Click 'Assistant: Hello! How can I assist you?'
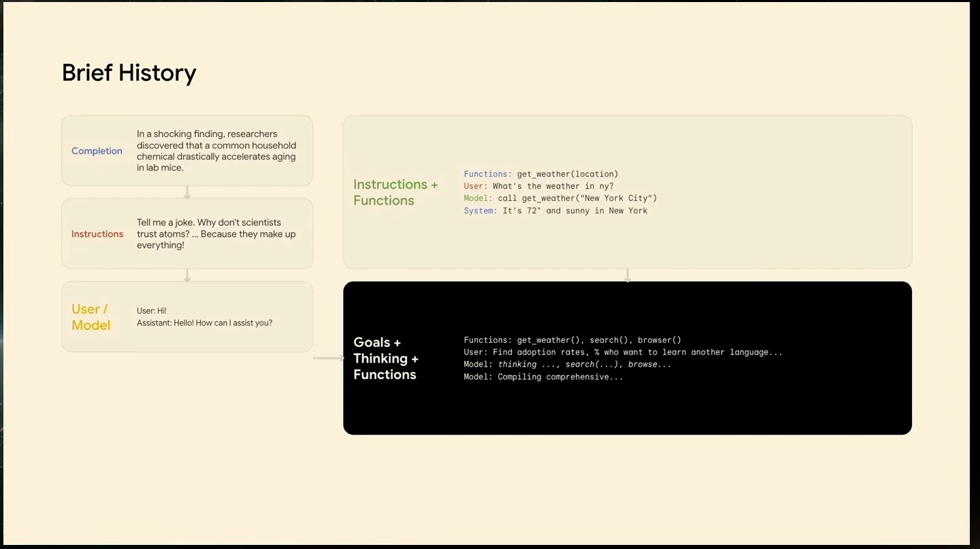Viewport: 980px width, 549px height. click(x=204, y=323)
